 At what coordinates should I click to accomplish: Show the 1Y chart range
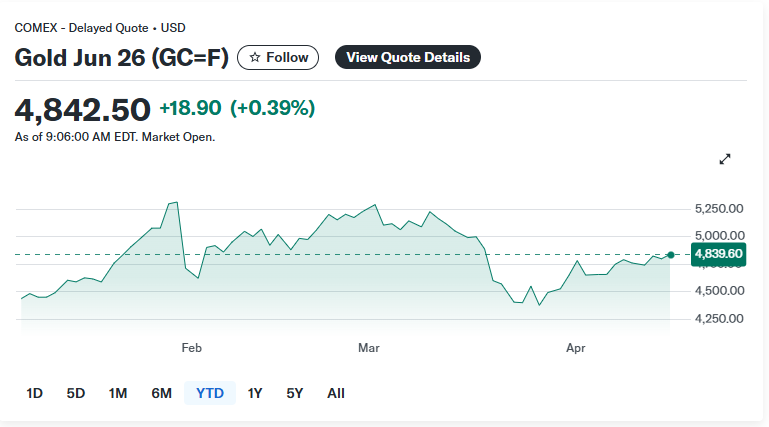point(255,393)
